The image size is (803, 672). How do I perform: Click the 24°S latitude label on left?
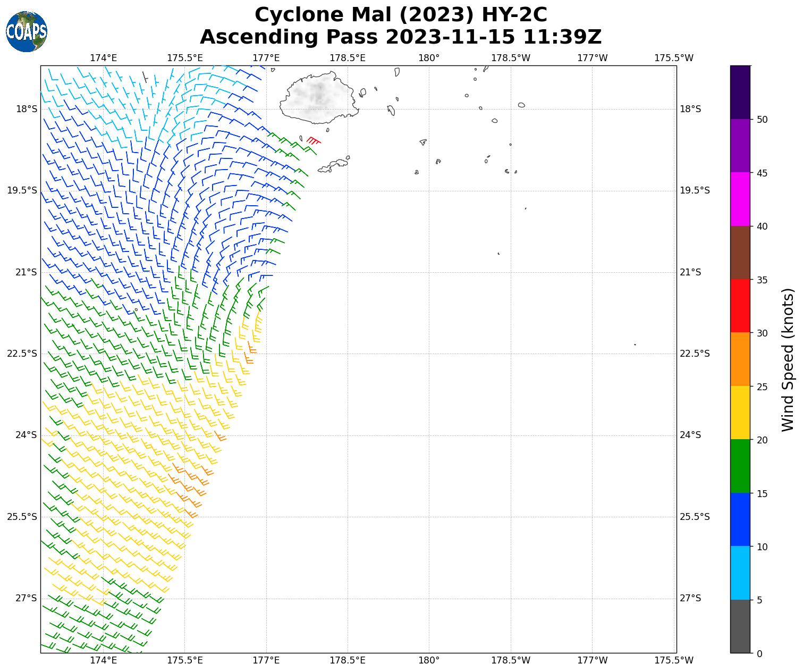point(27,435)
